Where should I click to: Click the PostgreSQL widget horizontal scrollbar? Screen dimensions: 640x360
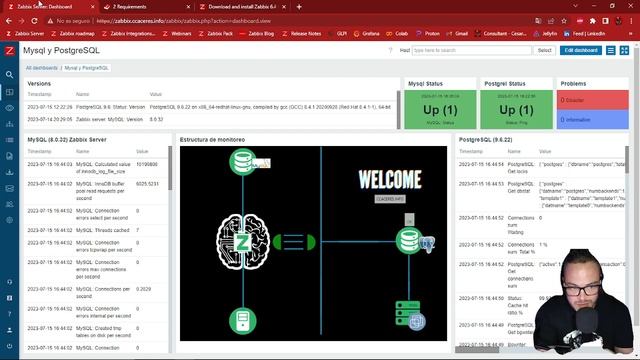pos(477,350)
